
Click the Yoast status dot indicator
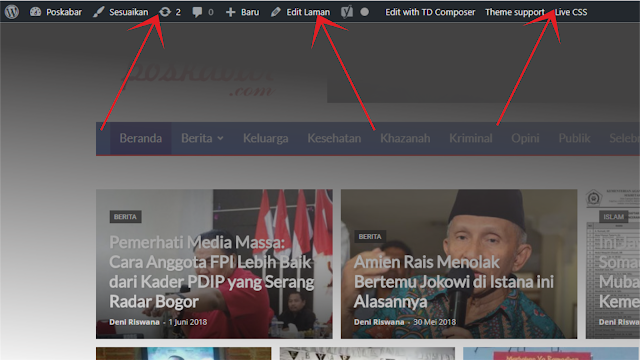[365, 12]
